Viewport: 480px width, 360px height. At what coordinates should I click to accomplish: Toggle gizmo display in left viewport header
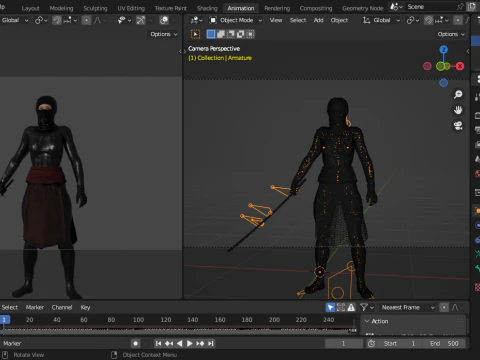pyautogui.click(x=141, y=20)
